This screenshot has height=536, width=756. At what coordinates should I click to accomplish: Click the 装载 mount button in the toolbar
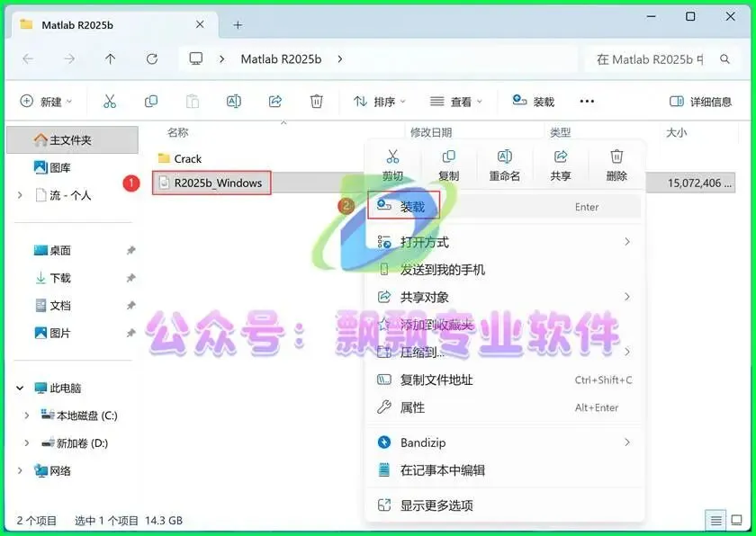pos(533,101)
